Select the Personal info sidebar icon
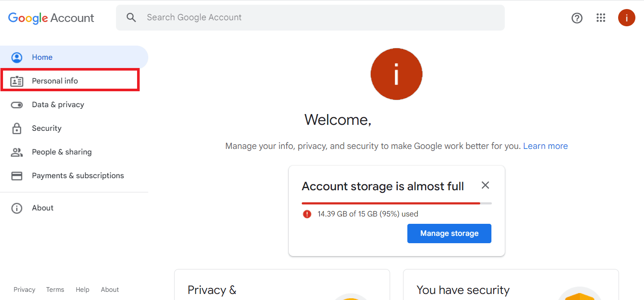644x300 pixels. (16, 80)
